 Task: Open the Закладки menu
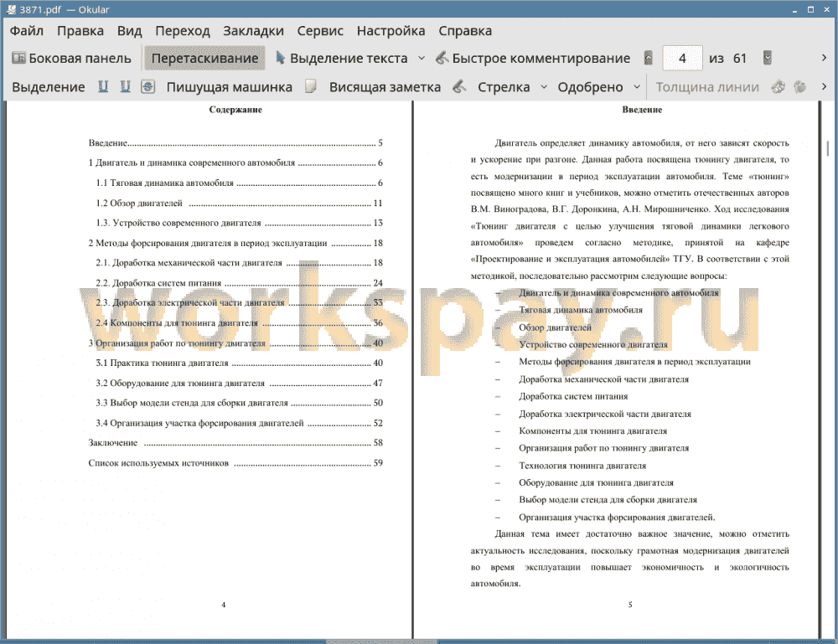coord(253,31)
